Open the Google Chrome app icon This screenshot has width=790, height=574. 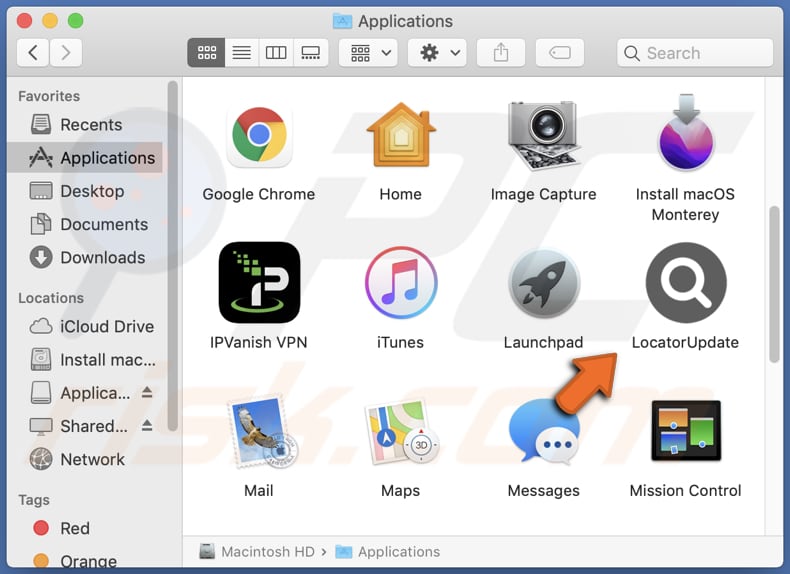coord(259,137)
